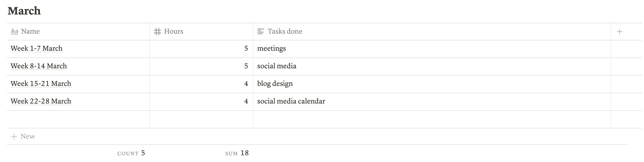Open the Week 1-7 March page
This screenshot has height=162, width=644.
point(37,48)
